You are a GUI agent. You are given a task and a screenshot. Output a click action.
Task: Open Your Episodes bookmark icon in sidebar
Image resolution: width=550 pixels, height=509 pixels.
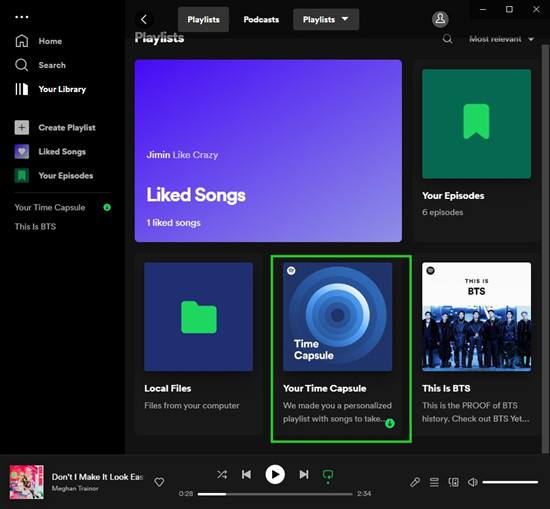click(22, 175)
